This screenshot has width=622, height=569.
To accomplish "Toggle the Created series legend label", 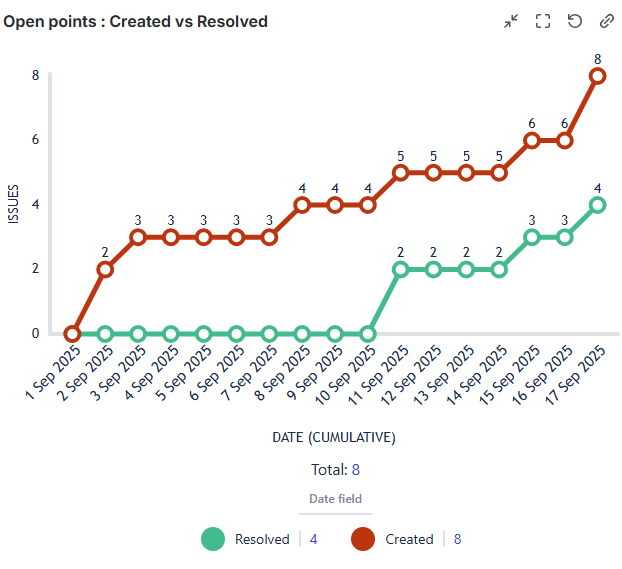I will (x=409, y=539).
